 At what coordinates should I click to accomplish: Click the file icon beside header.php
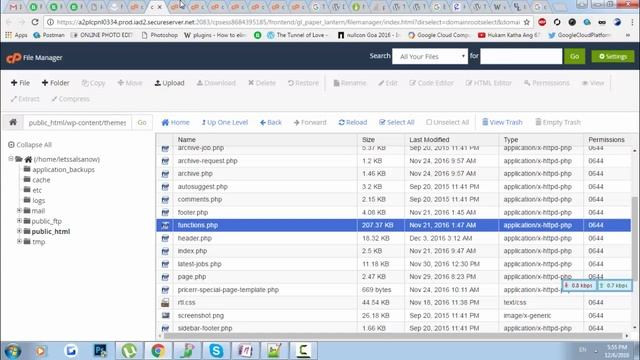[x=165, y=238]
